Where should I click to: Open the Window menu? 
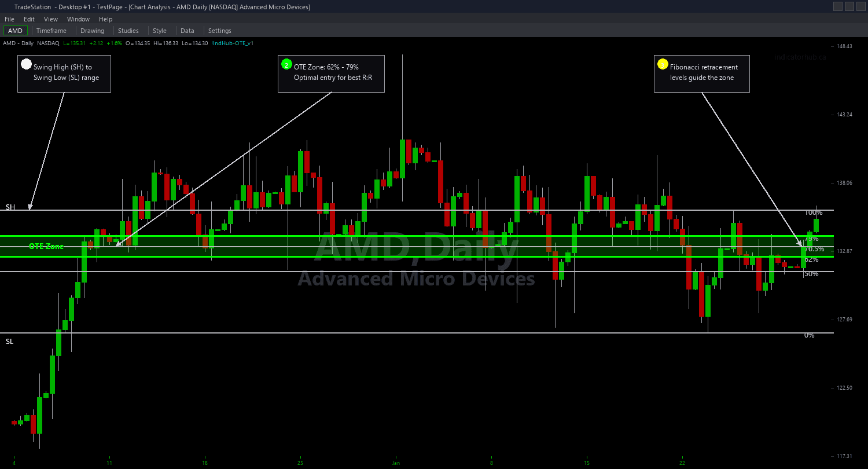click(x=78, y=19)
